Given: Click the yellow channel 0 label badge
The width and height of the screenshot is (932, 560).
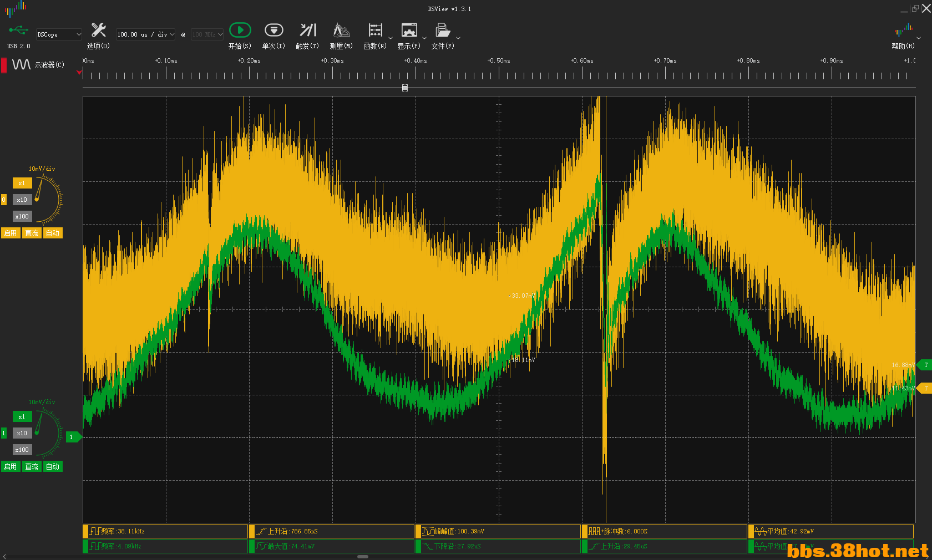Looking at the screenshot, I should pos(3,200).
